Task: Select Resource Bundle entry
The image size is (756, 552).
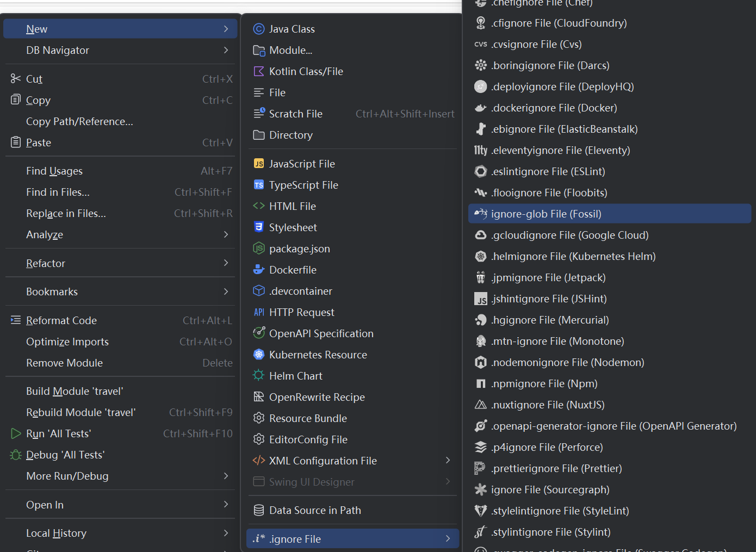Action: 353,418
